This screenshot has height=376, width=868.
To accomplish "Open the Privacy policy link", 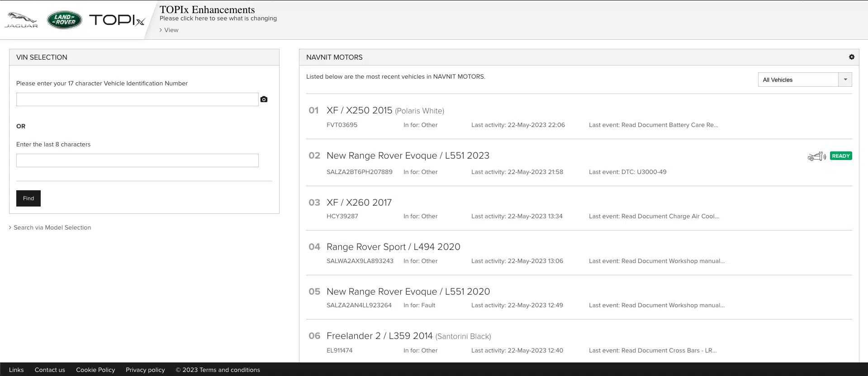I will coord(145,370).
